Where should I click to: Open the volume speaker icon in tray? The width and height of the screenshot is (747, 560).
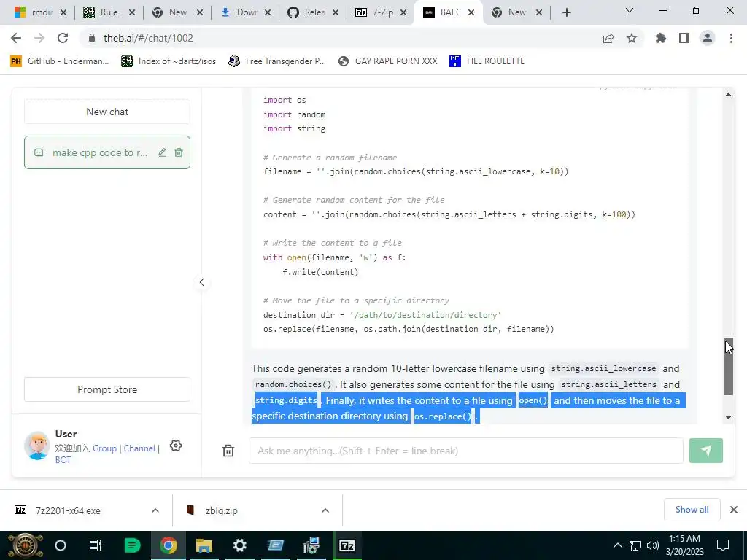[x=653, y=545]
